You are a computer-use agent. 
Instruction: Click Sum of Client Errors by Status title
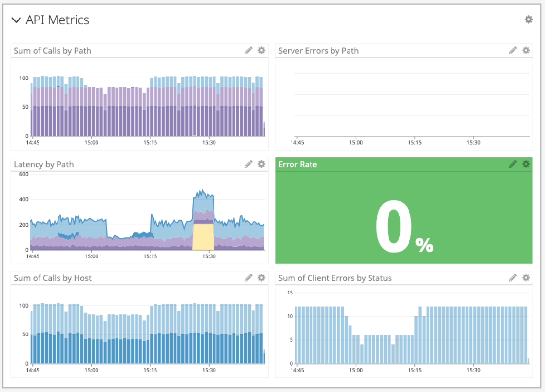tap(335, 278)
